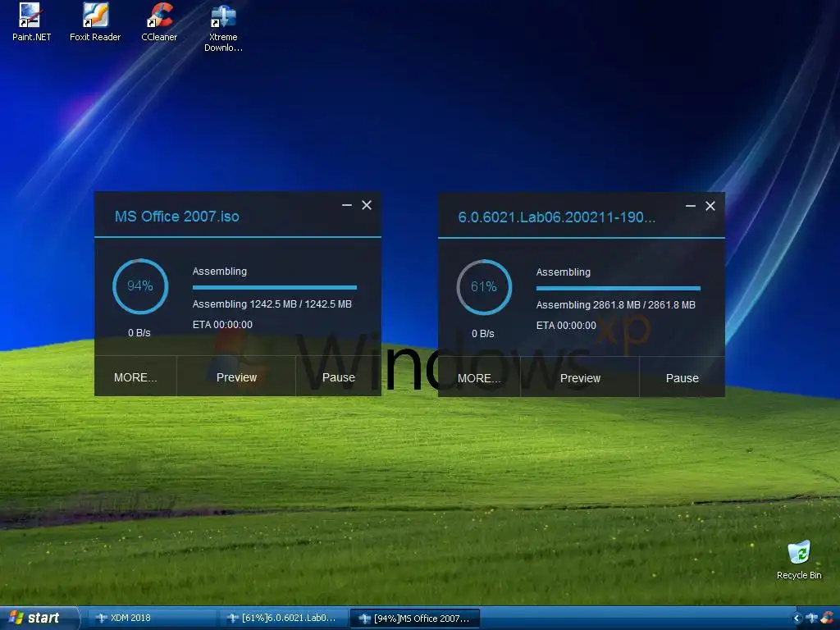
Task: Open the Recycle Bin
Action: click(799, 559)
